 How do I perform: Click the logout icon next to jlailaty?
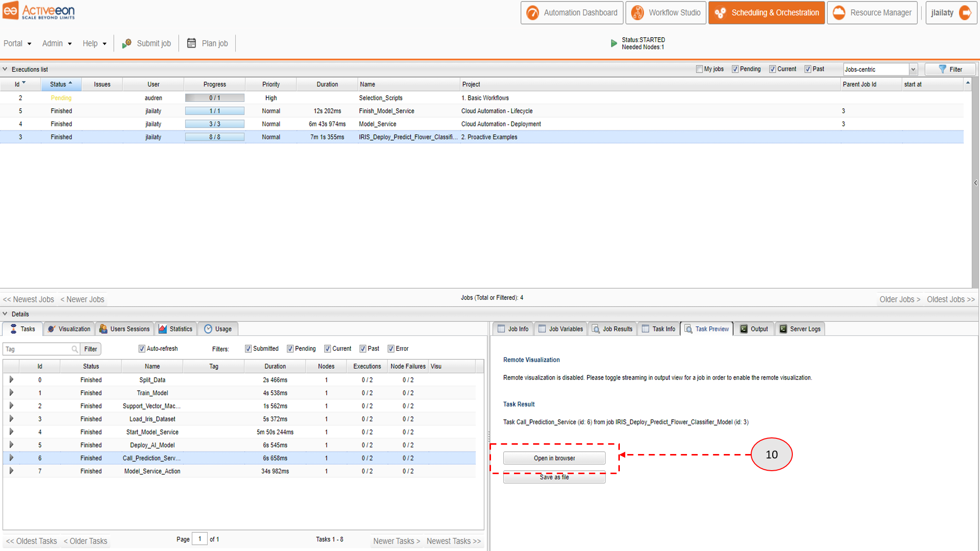pos(965,13)
